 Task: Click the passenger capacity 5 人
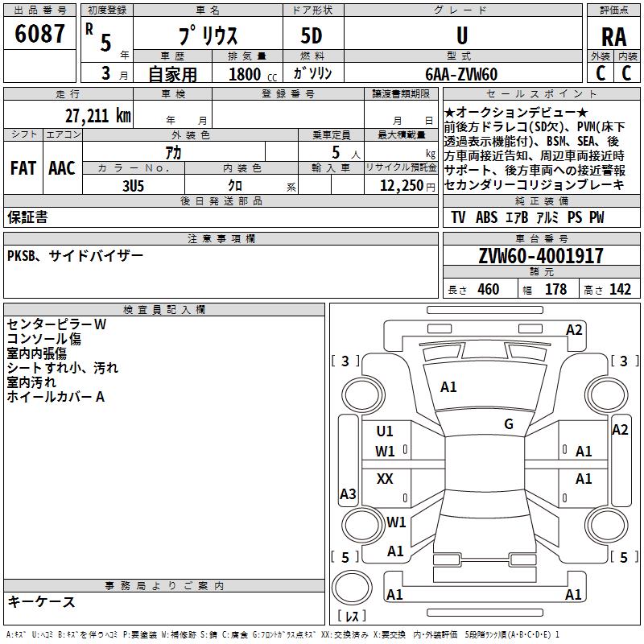[346, 153]
